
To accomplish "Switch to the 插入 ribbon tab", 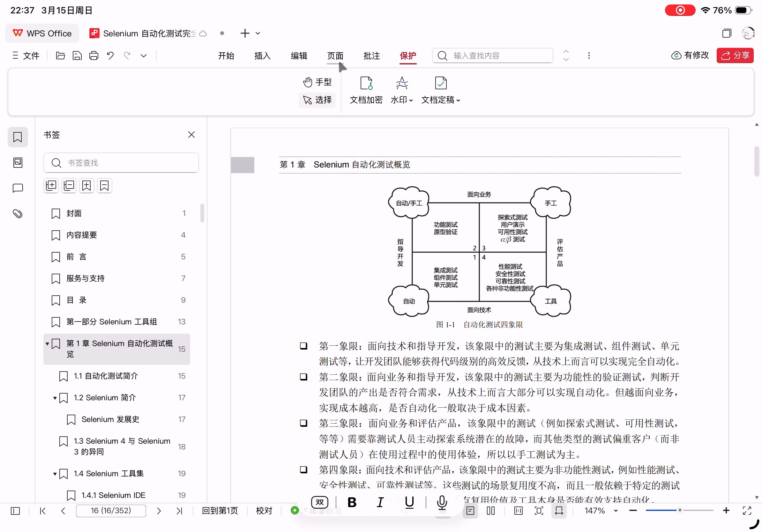I will (262, 55).
